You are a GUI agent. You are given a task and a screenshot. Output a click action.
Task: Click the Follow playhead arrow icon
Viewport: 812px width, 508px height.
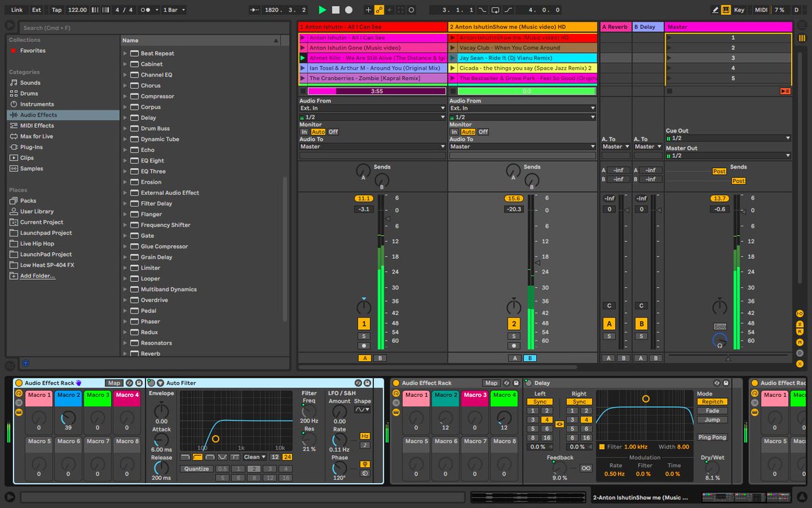[254, 10]
